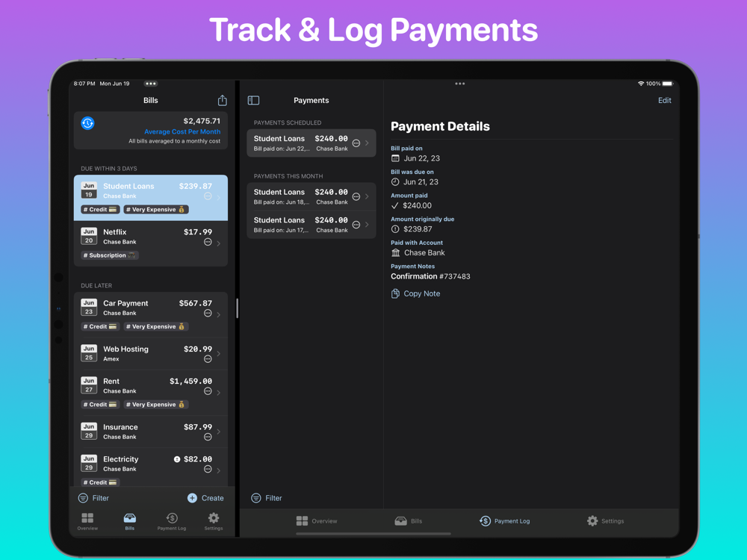
Task: Select Bills tab in right pane
Action: (x=409, y=521)
